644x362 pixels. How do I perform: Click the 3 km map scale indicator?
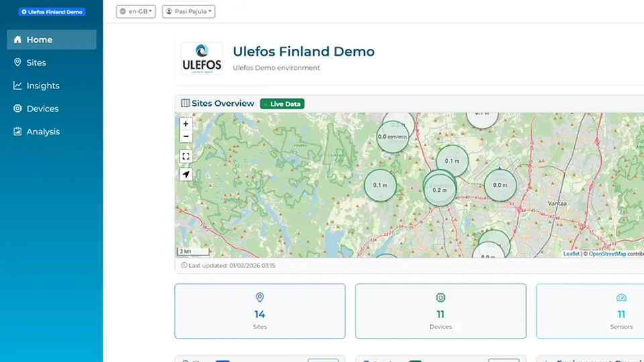193,251
